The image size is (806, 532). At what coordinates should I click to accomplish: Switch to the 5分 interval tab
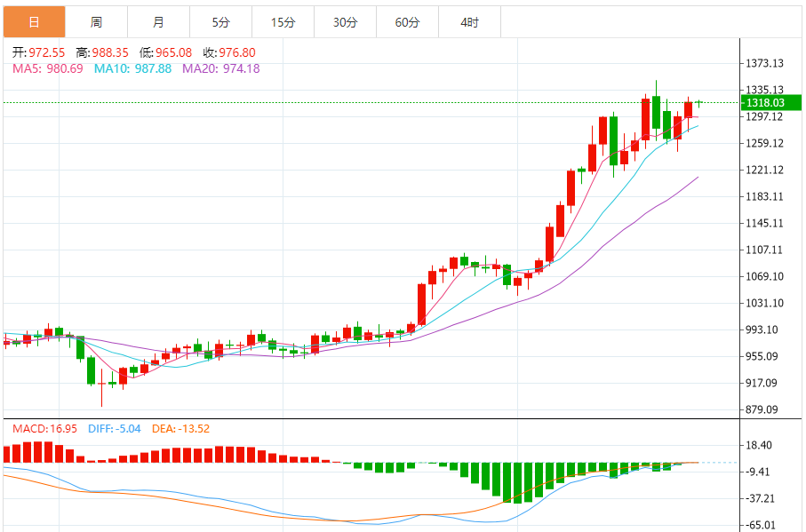pyautogui.click(x=220, y=22)
